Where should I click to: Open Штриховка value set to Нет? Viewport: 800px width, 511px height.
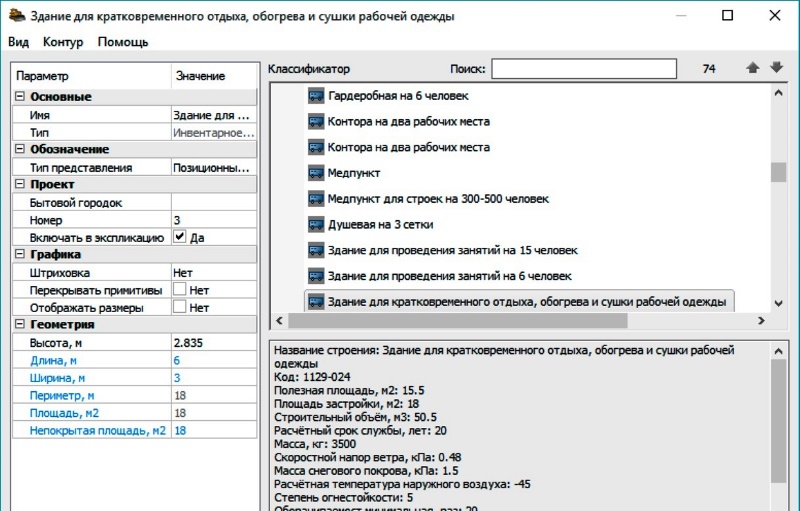[214, 273]
